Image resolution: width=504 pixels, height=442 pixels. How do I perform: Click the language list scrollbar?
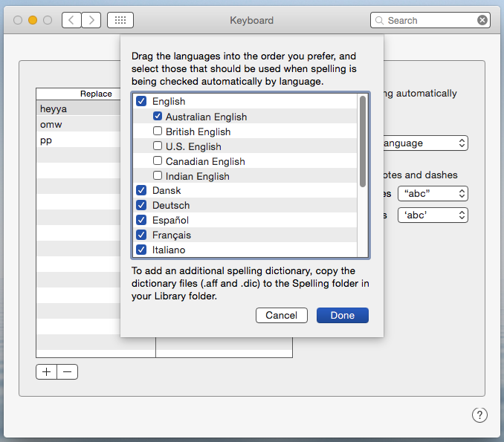[363, 141]
